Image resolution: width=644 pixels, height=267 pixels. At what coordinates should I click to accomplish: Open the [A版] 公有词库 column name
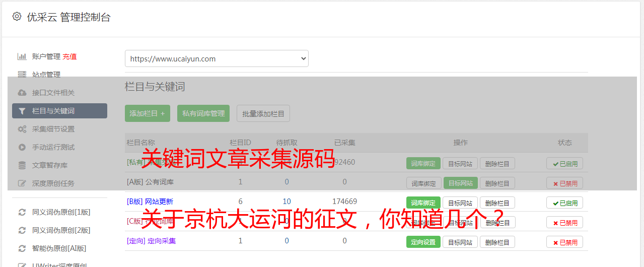pos(150,182)
